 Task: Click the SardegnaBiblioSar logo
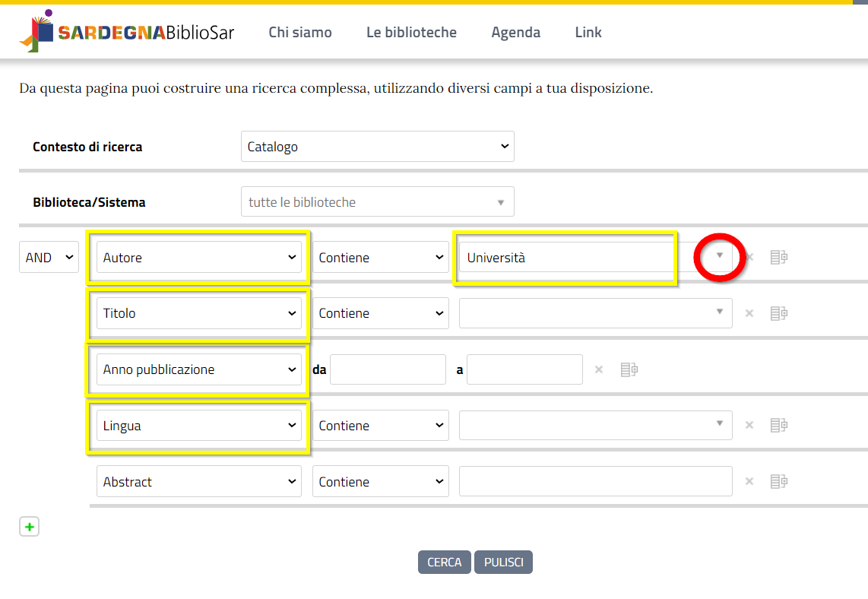pyautogui.click(x=127, y=32)
